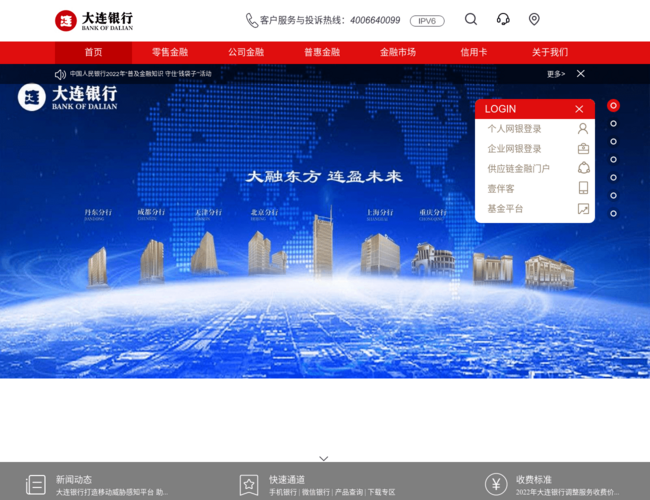This screenshot has height=500, width=650.
Task: Click the speaker announcement icon
Action: pos(60,74)
